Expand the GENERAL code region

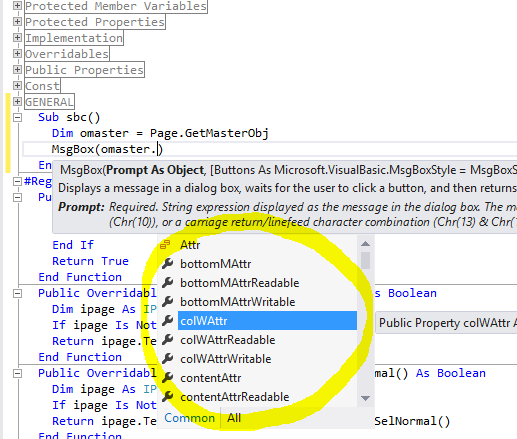tap(17, 101)
